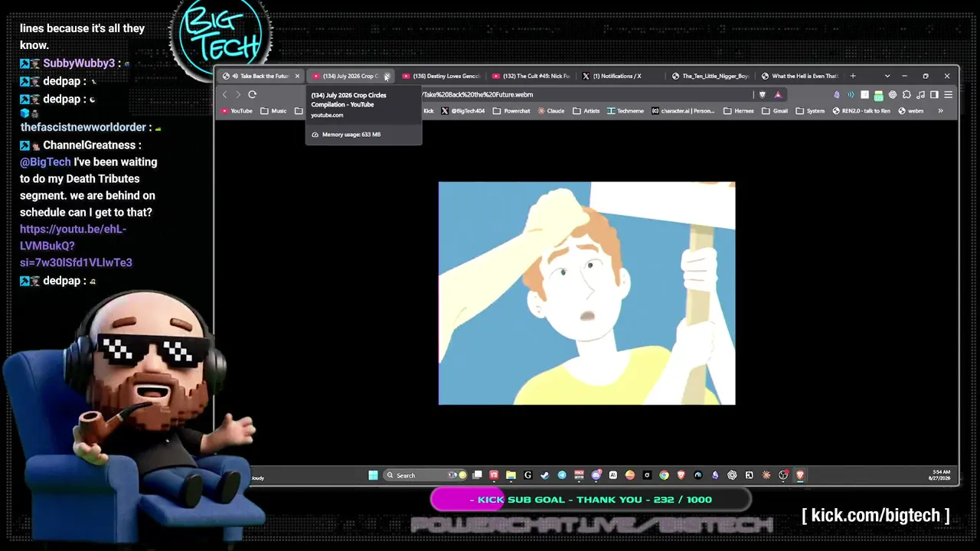Image resolution: width=980 pixels, height=551 pixels.
Task: Switch to The Cult #49 tab
Action: click(531, 76)
